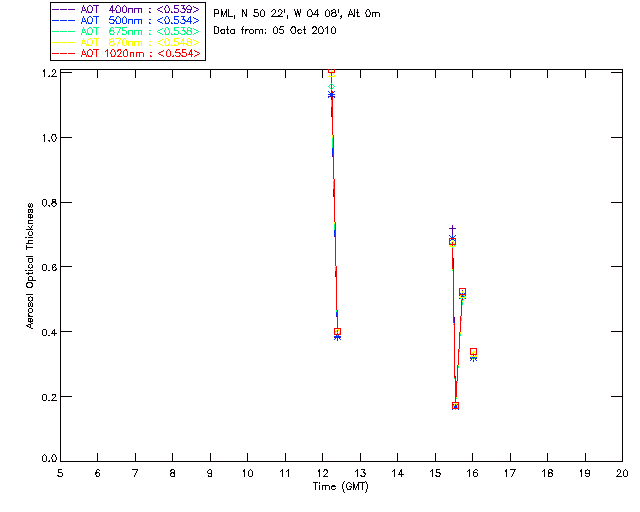This screenshot has width=640, height=512.
Task: Click the red square data point near 0.52
Action: (462, 292)
